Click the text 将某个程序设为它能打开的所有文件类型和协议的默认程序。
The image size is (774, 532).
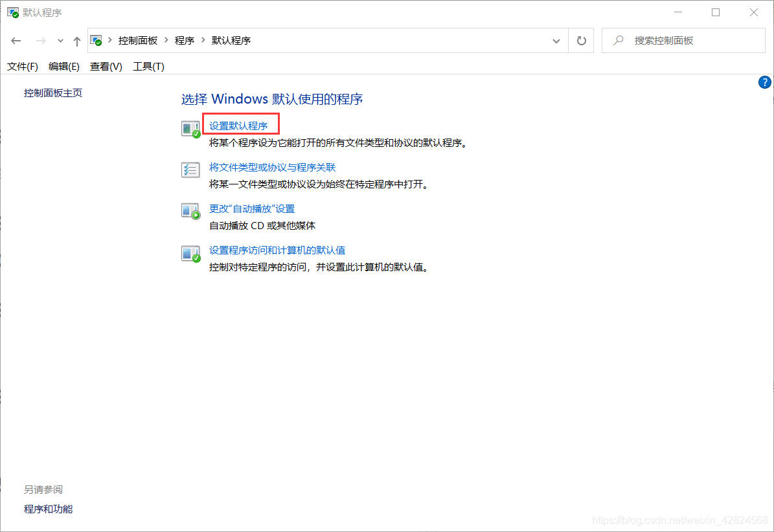(x=339, y=142)
